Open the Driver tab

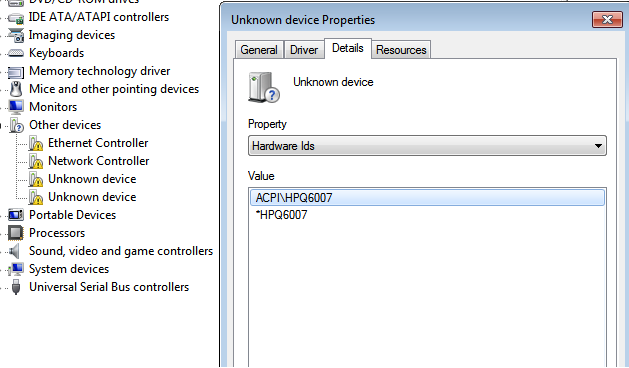(x=304, y=50)
